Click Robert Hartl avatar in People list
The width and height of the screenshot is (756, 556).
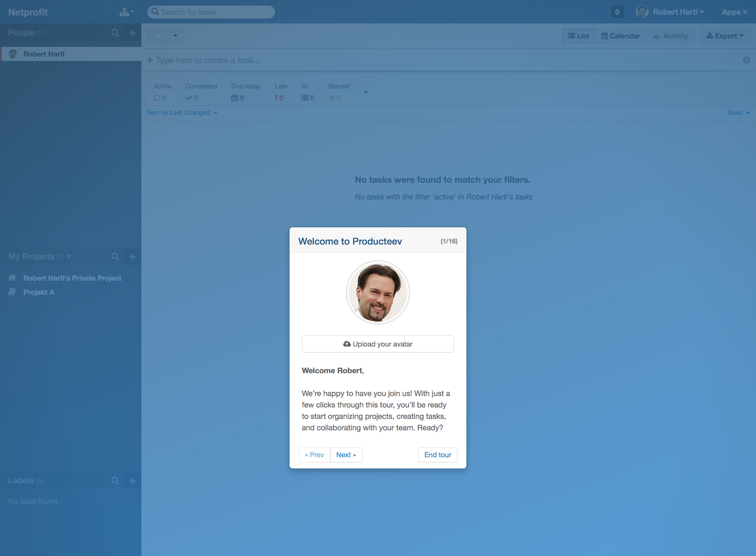[13, 54]
